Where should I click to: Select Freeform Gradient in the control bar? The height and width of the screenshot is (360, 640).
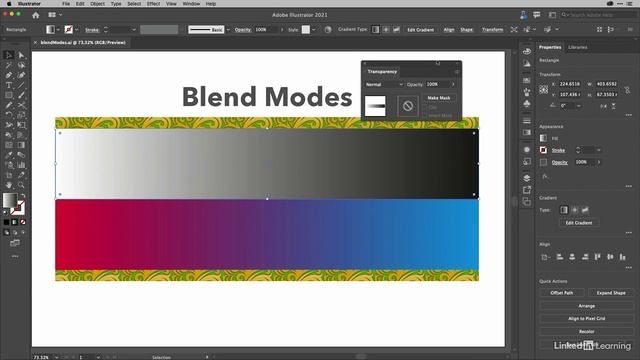(396, 30)
